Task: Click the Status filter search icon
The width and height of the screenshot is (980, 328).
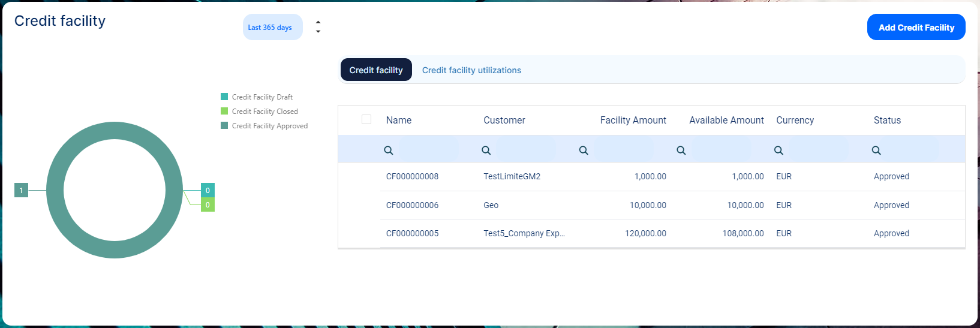Action: click(876, 151)
